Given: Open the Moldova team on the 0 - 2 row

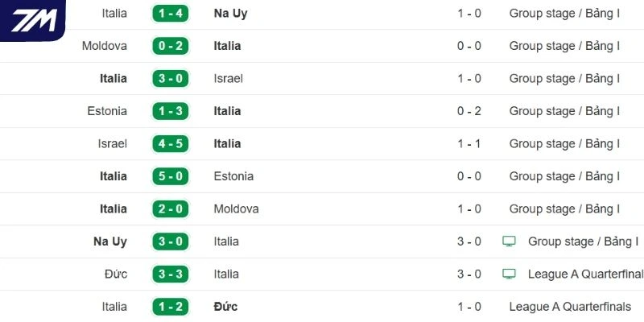Looking at the screenshot, I should (105, 46).
